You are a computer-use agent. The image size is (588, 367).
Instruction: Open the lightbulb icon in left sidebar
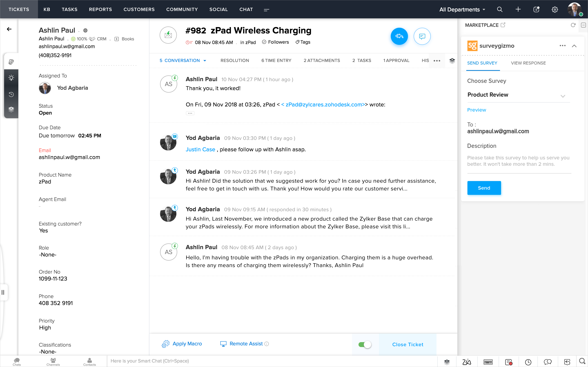click(11, 78)
